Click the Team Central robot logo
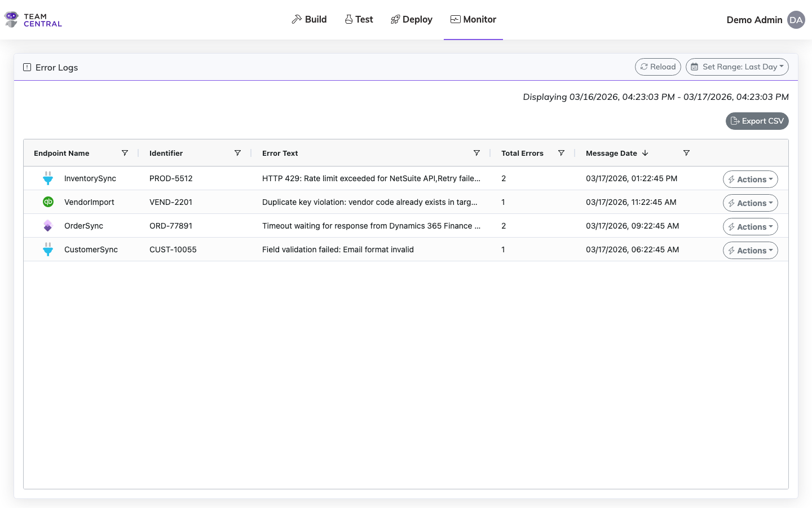Screen dimensions: 812x508 (11, 20)
